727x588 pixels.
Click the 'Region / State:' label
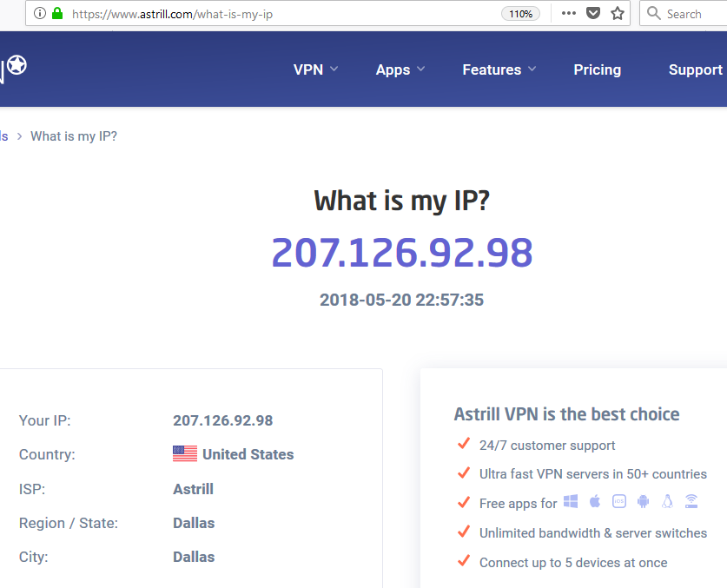(69, 523)
